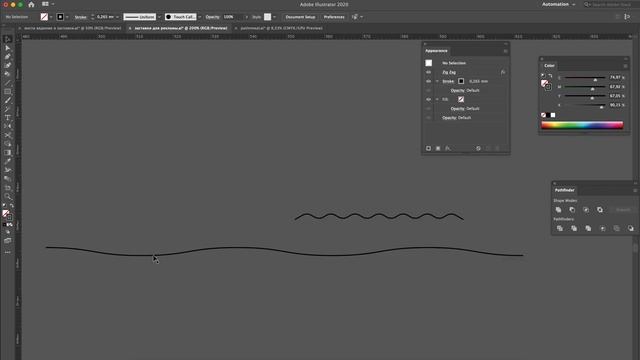Viewport: 640px width, 360px height.
Task: Toggle visibility of Stroke attribute
Action: point(429,81)
